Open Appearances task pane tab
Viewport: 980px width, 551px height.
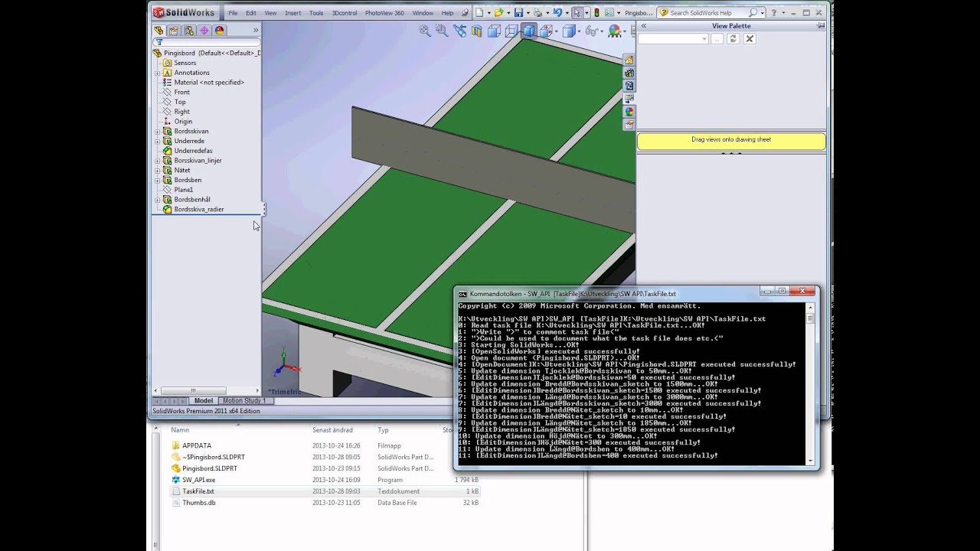tap(629, 112)
